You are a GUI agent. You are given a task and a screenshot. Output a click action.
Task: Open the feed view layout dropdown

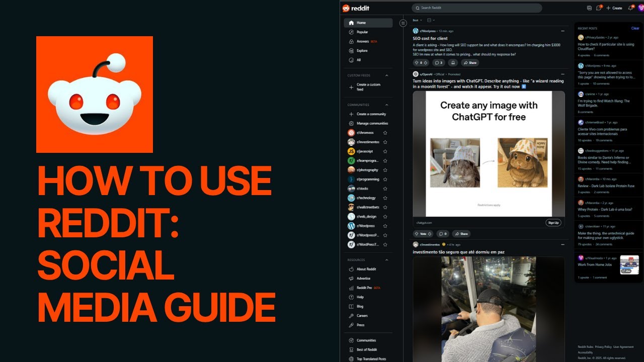(x=431, y=20)
